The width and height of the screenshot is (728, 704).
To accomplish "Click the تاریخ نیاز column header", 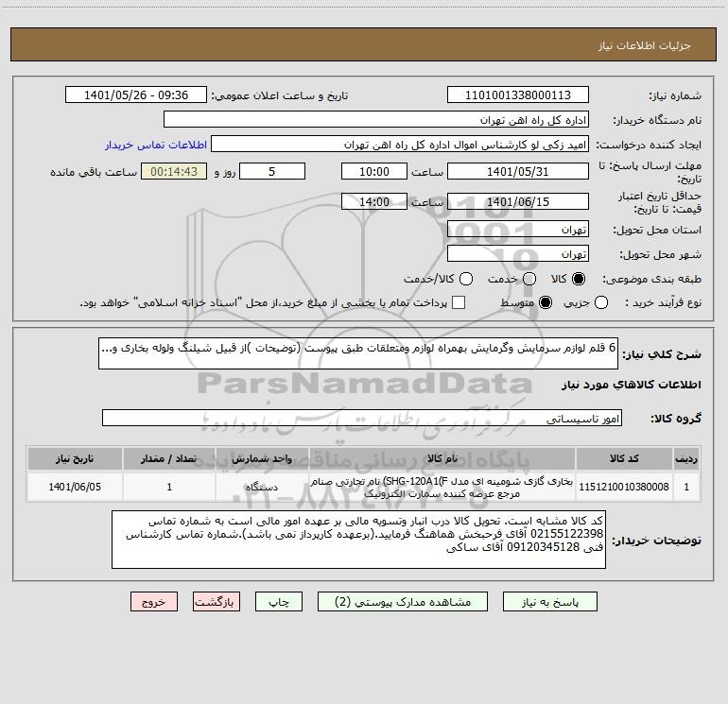I will 75,458.
